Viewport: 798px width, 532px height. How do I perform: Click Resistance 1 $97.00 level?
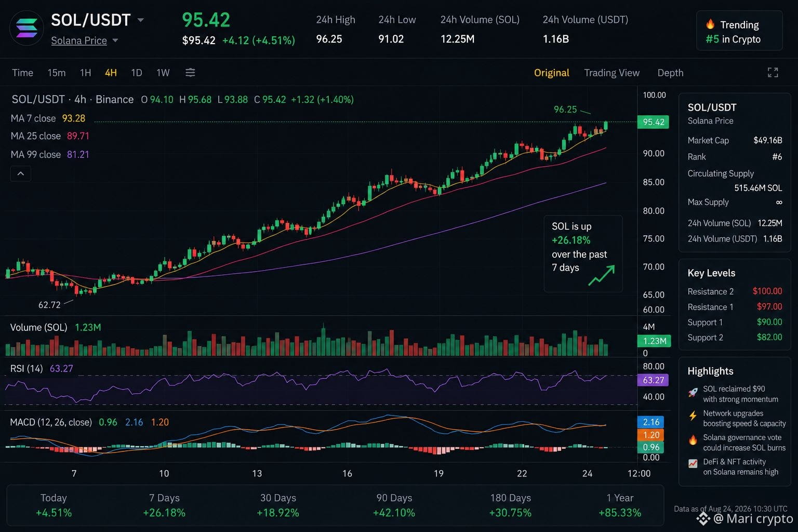[x=735, y=307]
